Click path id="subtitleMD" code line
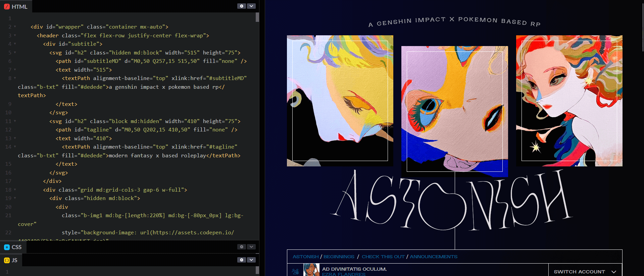 [x=151, y=61]
